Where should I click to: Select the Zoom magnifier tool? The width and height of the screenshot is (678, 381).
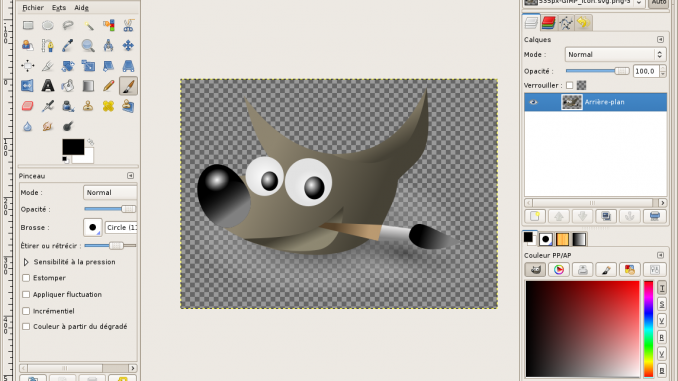click(x=88, y=45)
